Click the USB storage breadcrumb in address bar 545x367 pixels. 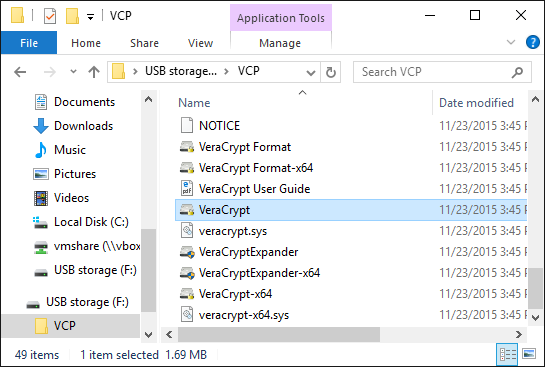pos(181,71)
